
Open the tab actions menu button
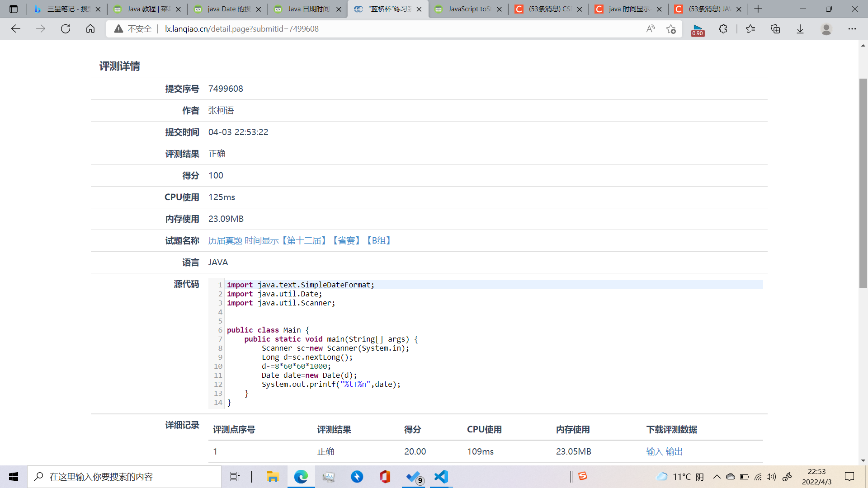(x=14, y=9)
